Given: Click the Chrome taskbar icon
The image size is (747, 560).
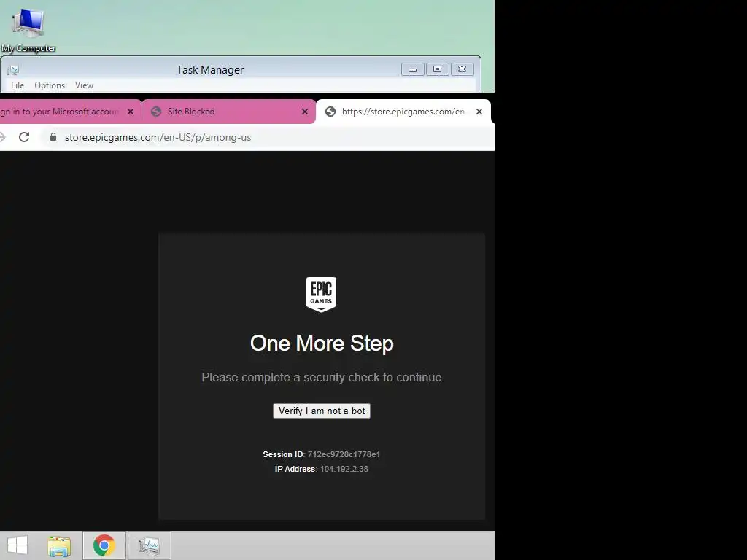Looking at the screenshot, I should [x=104, y=545].
